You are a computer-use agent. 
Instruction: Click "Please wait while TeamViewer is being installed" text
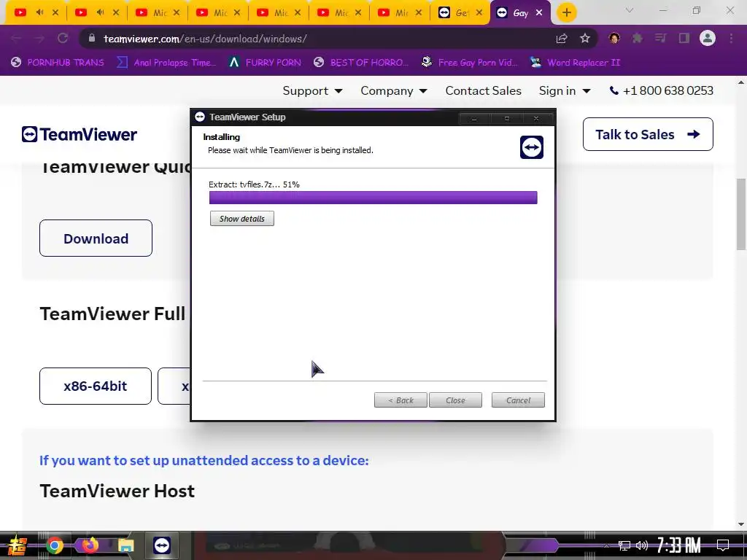pyautogui.click(x=290, y=150)
